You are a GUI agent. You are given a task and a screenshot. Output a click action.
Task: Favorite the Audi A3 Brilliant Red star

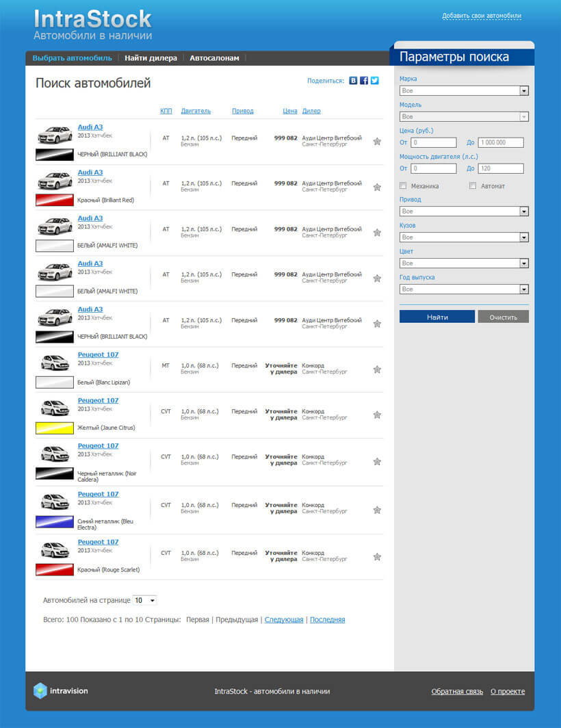(377, 187)
